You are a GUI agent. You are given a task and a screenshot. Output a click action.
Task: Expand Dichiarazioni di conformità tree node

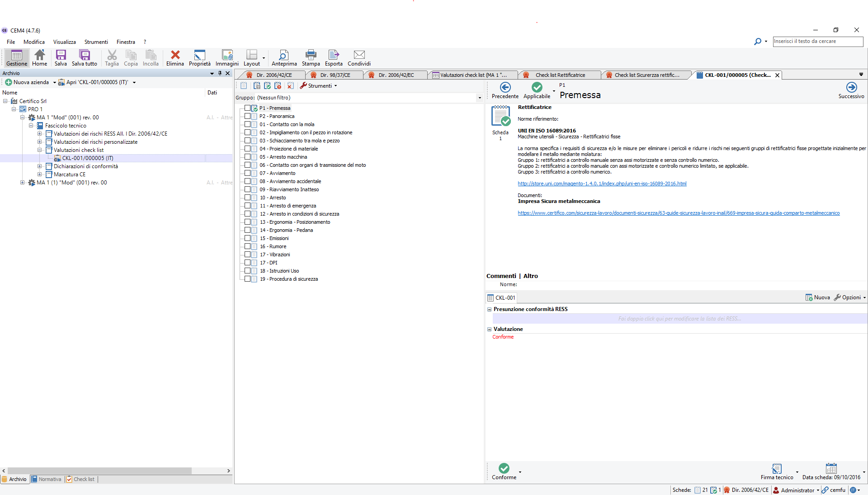pyautogui.click(x=40, y=166)
